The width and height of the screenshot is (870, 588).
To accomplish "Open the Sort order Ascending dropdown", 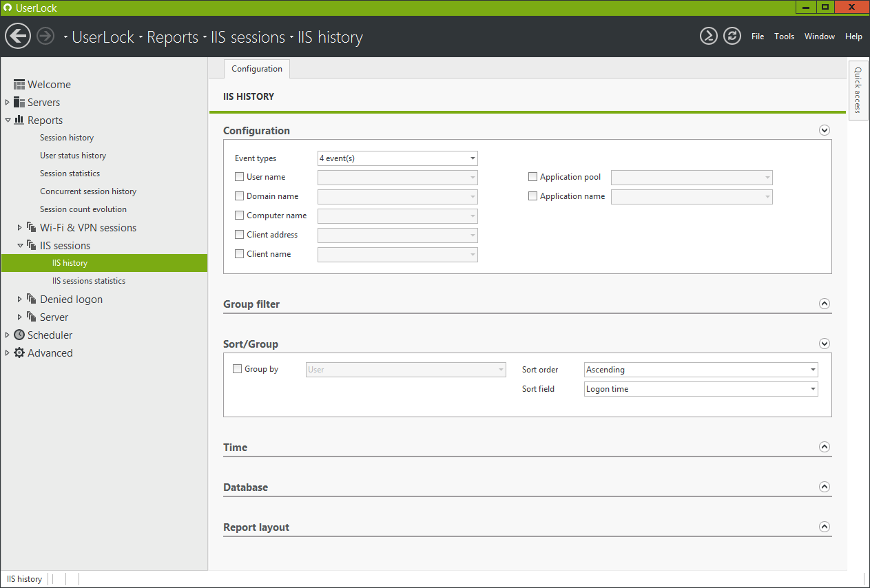I will pos(701,370).
